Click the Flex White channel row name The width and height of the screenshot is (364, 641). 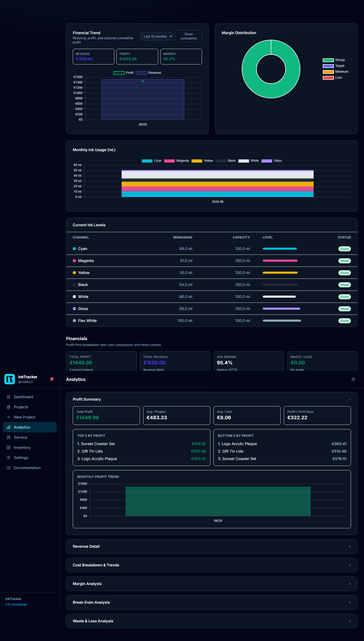click(87, 321)
